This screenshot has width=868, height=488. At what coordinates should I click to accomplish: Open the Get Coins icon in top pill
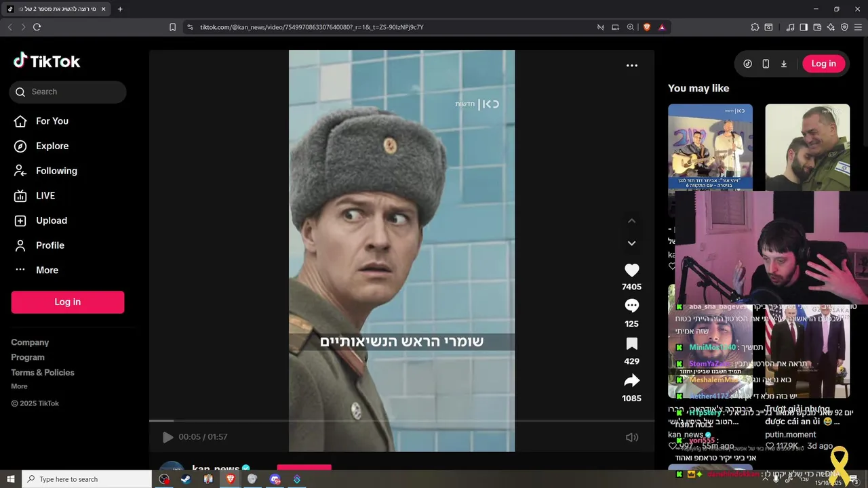click(x=748, y=64)
